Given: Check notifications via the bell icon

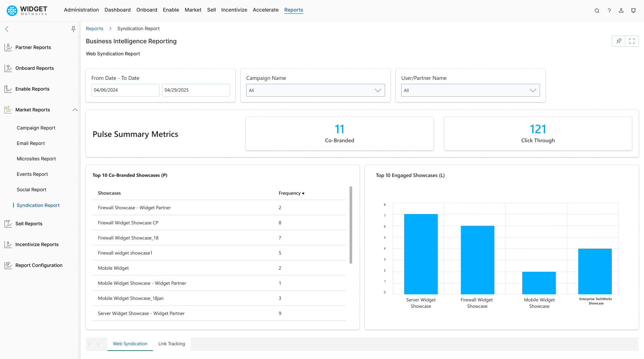Looking at the screenshot, I should [633, 10].
